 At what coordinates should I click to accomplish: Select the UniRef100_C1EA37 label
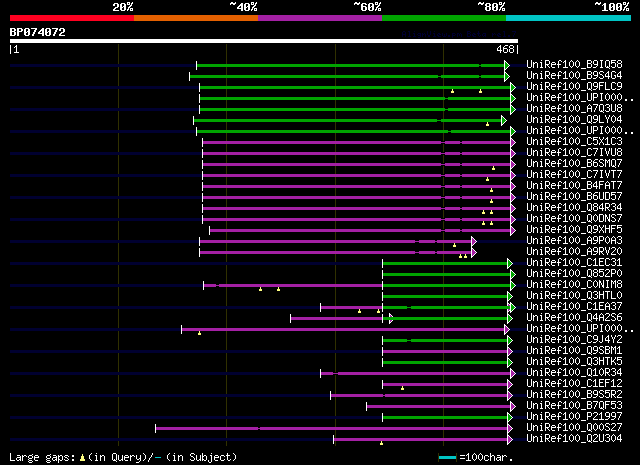click(574, 307)
